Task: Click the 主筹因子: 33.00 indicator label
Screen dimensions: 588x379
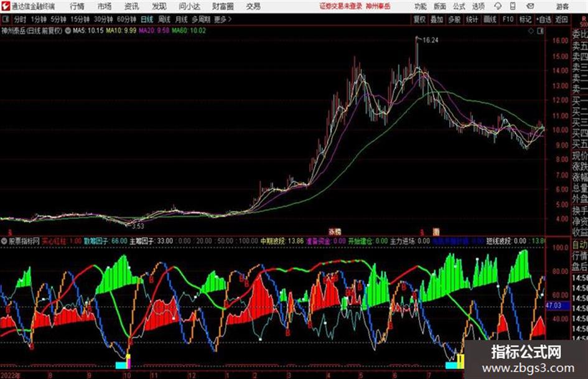Action: [x=151, y=241]
